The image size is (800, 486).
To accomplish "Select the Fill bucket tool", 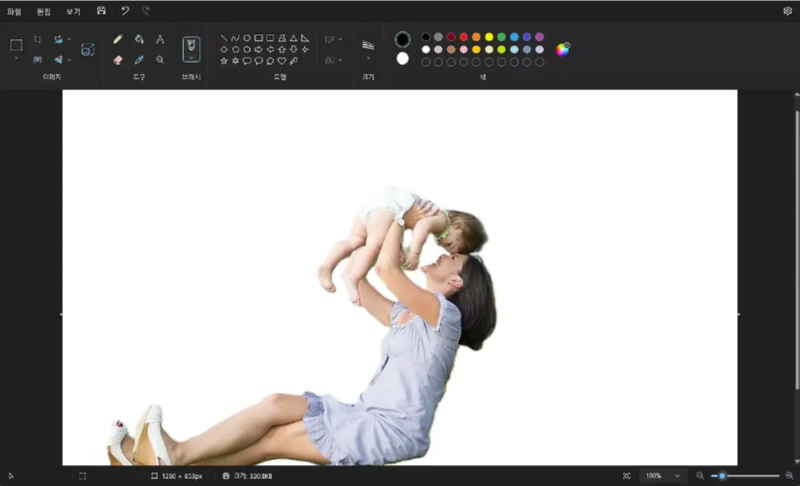I will click(x=139, y=39).
